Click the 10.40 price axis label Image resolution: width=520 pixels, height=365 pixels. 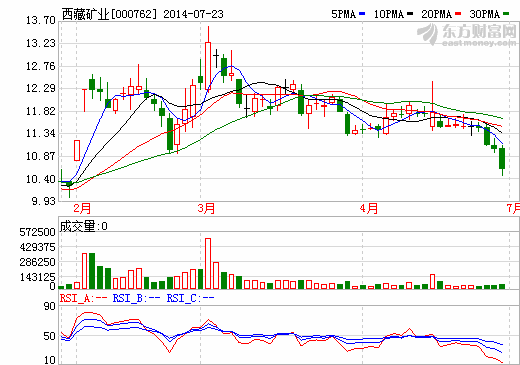41,179
